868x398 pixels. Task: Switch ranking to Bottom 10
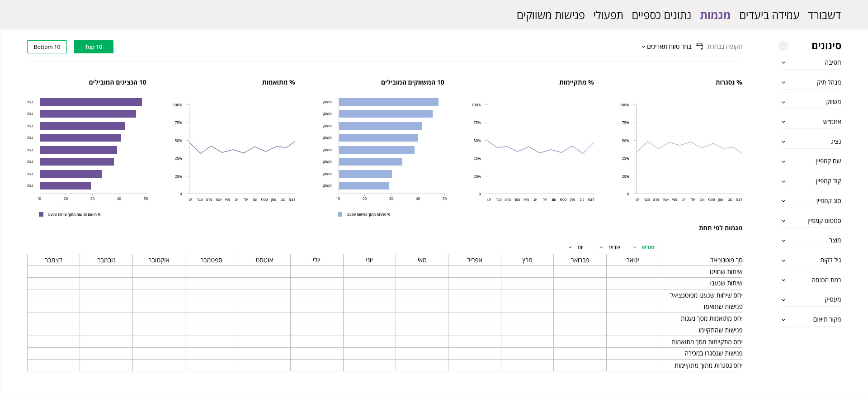tap(47, 47)
